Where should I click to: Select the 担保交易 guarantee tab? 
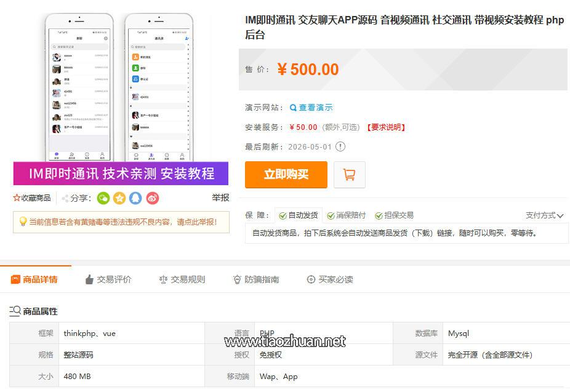pos(395,215)
